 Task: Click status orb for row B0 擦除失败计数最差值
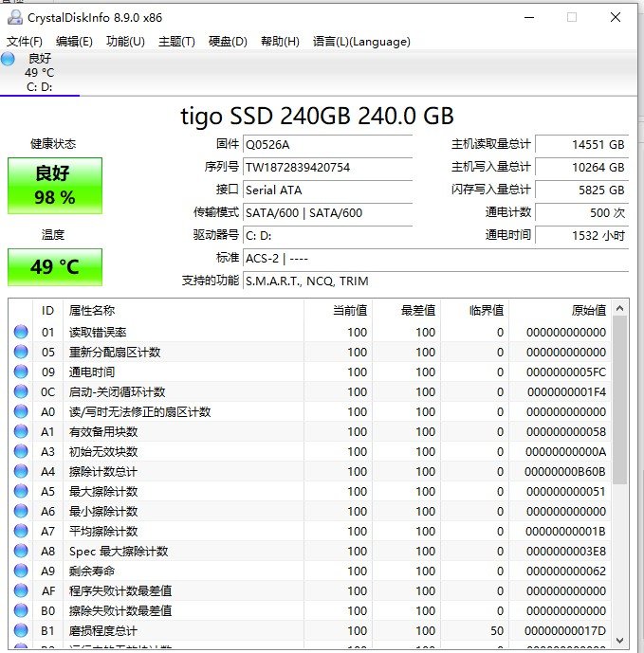coord(21,610)
